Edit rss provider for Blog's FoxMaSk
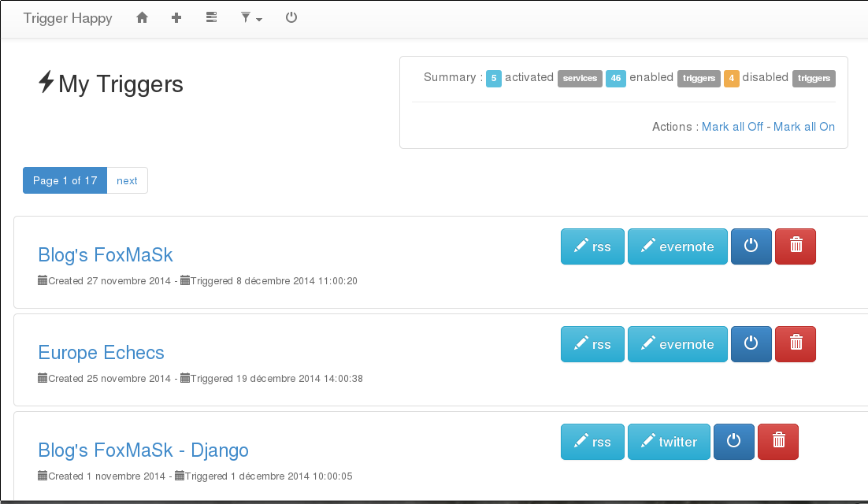 point(592,246)
